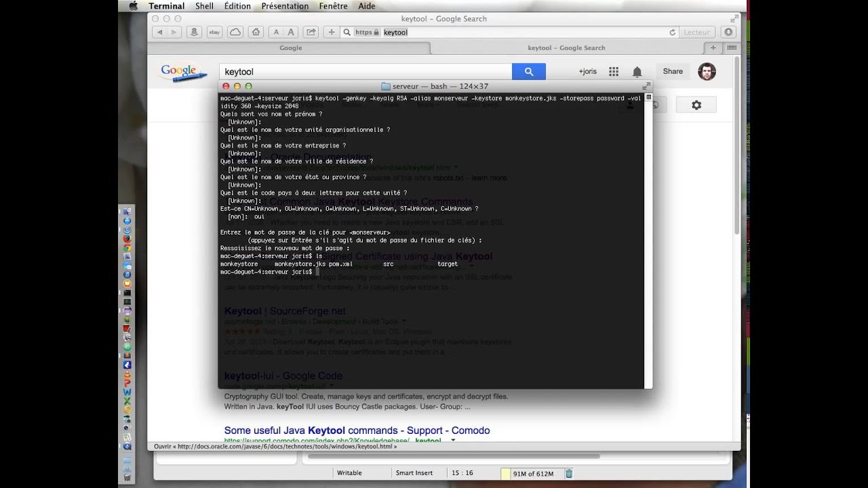Open the Google account avatar

[x=707, y=71]
